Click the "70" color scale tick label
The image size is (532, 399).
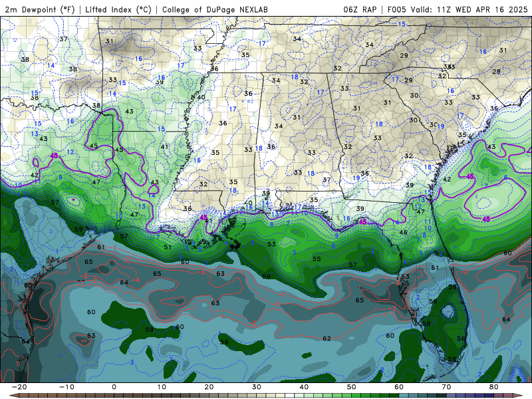click(446, 387)
